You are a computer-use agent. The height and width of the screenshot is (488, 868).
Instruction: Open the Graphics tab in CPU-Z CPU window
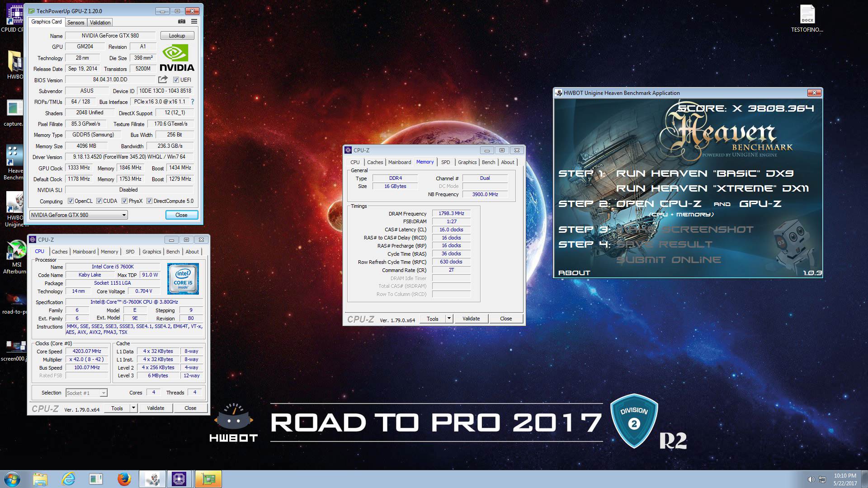151,252
